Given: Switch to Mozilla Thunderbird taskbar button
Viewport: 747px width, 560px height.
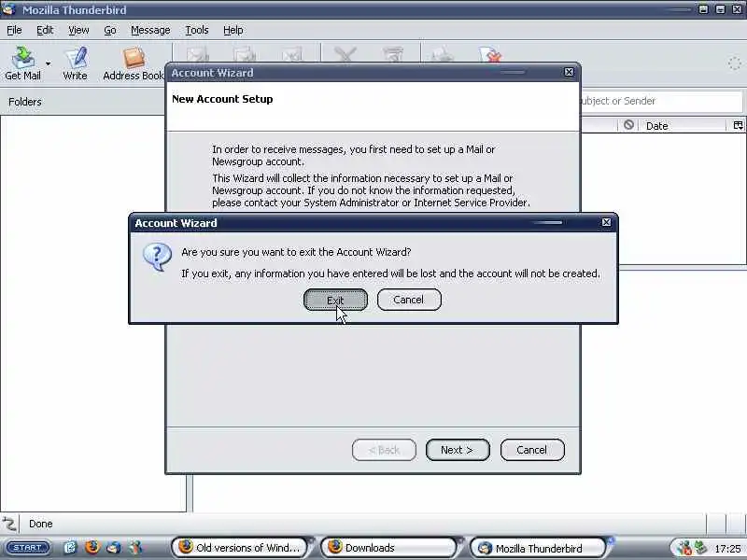Looking at the screenshot, I should [539, 548].
